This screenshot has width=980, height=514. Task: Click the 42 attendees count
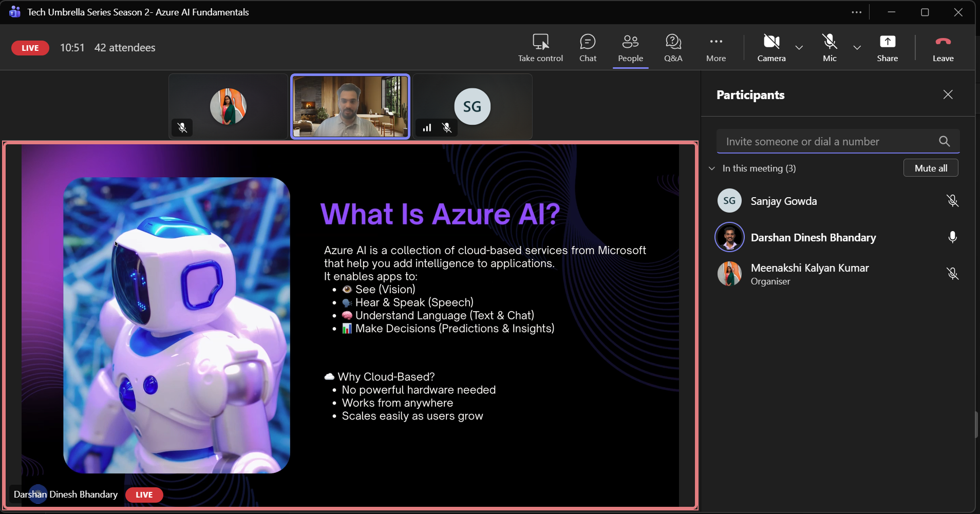tap(125, 48)
